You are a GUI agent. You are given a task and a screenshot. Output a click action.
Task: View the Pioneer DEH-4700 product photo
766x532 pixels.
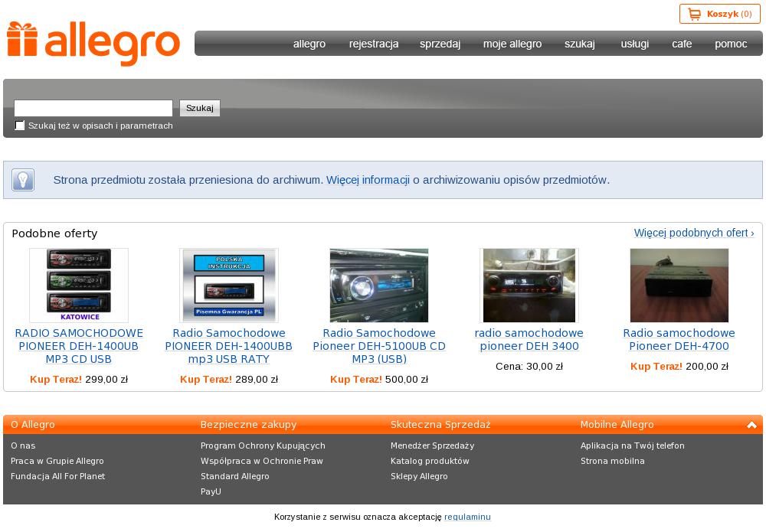pos(679,286)
